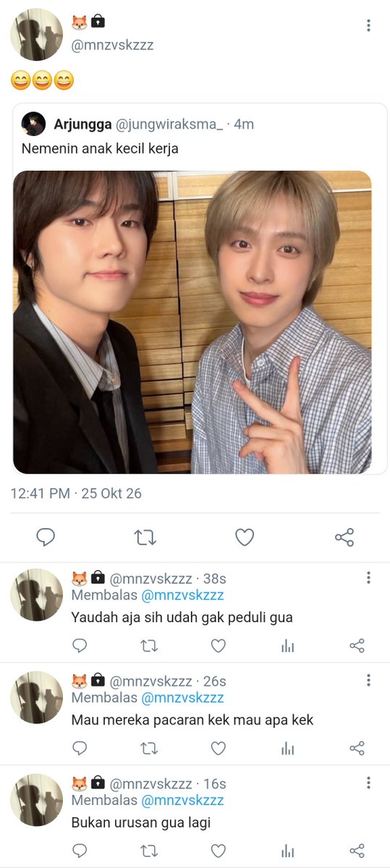Share the 'Yaudah aja sih' reply
Screen dimensions: 390x868
pyautogui.click(x=357, y=645)
